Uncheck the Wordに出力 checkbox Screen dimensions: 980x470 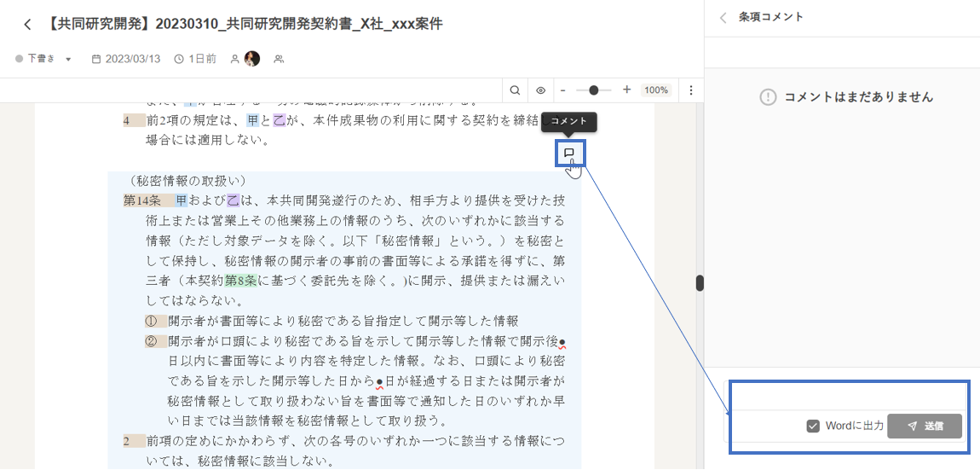pos(813,426)
